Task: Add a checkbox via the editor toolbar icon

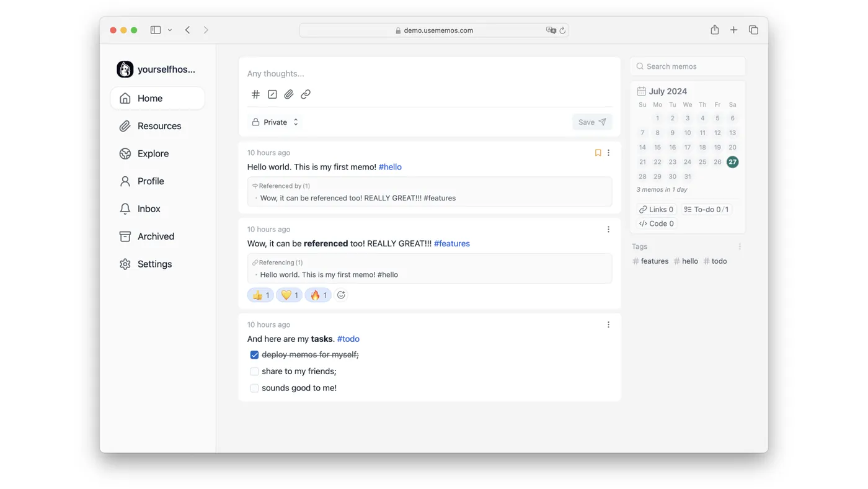Action: [272, 94]
